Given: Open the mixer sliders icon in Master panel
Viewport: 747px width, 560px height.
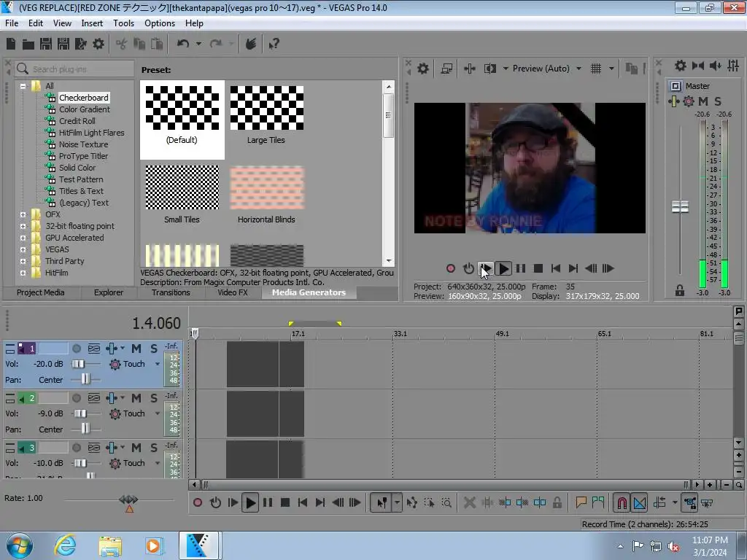Looking at the screenshot, I should (733, 66).
